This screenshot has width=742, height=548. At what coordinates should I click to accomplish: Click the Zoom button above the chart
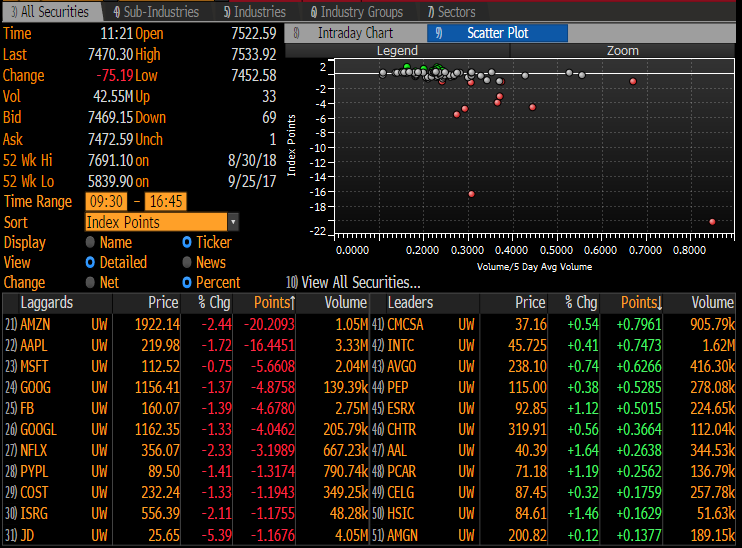(623, 51)
